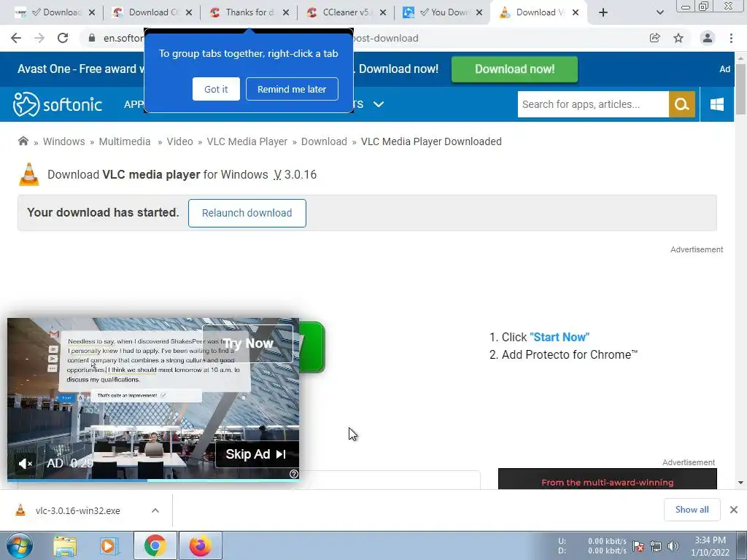Viewport: 747px width, 560px height.
Task: Open the tab search dropdown arrow
Action: (x=659, y=12)
